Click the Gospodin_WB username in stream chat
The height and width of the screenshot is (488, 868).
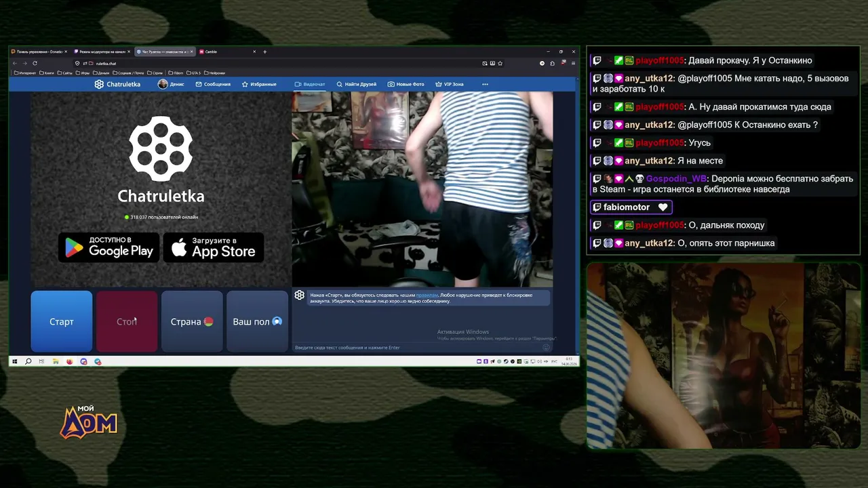pyautogui.click(x=676, y=179)
